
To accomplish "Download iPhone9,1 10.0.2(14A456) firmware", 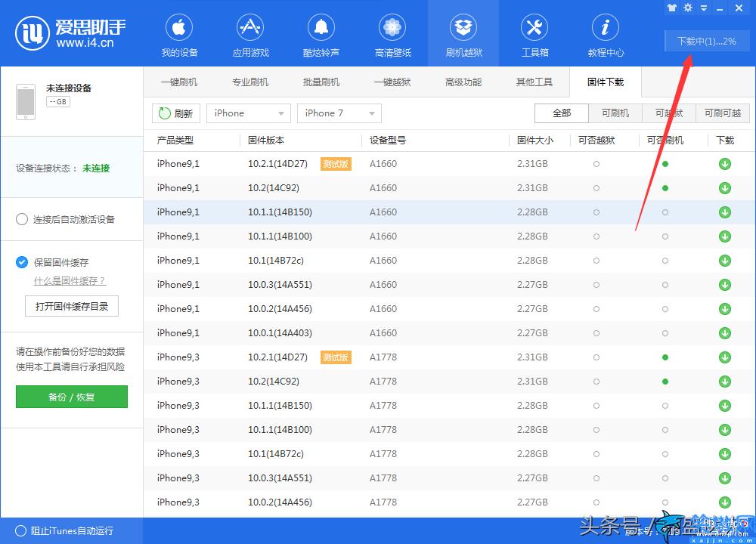I will 725,309.
